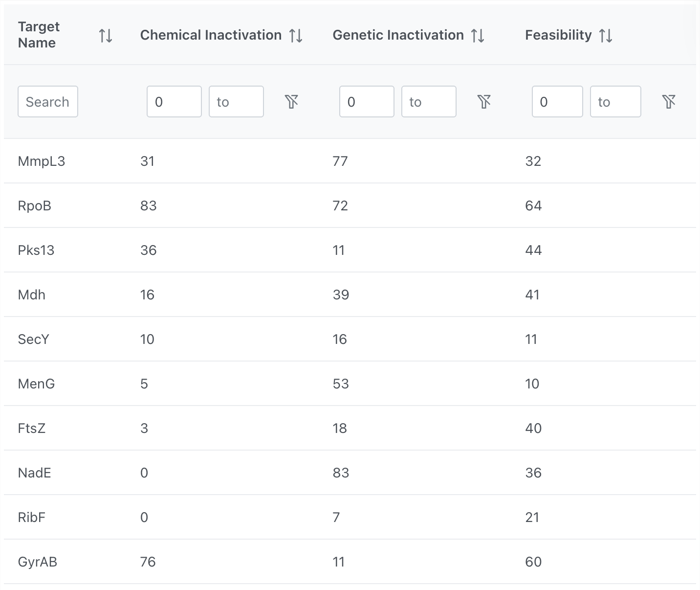700x590 pixels.
Task: Click the Feasibility column header text
Action: [x=558, y=35]
